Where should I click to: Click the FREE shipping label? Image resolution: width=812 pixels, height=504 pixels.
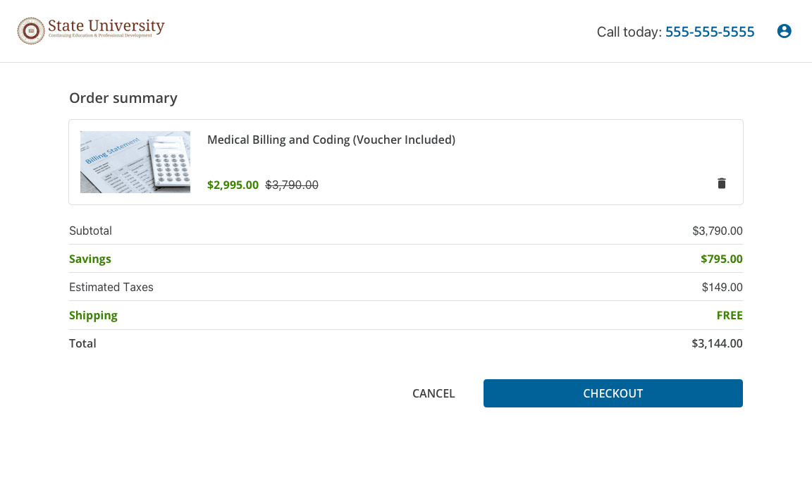[730, 315]
